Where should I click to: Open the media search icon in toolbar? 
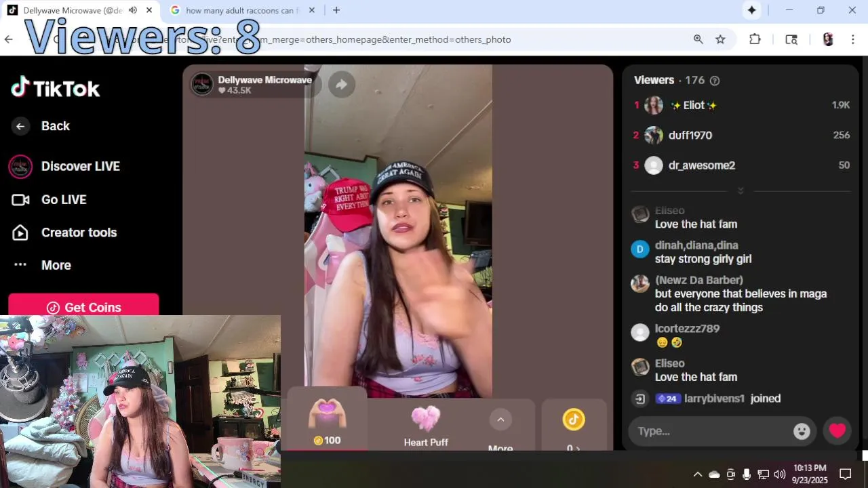[x=791, y=39]
